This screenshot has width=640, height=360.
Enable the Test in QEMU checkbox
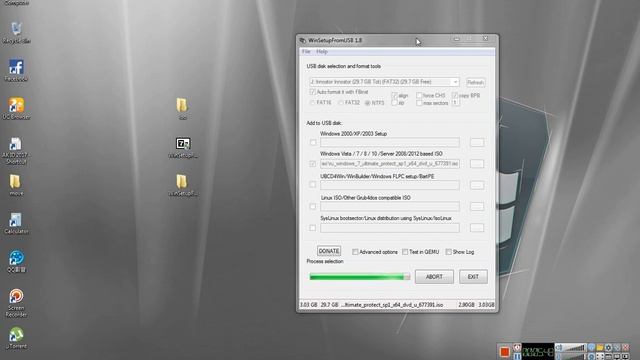point(405,252)
